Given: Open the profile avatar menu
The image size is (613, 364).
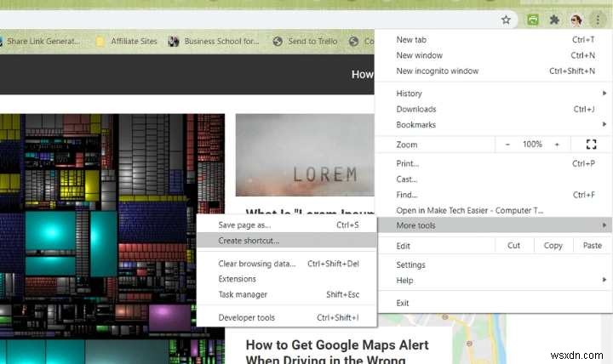Looking at the screenshot, I should click(576, 20).
